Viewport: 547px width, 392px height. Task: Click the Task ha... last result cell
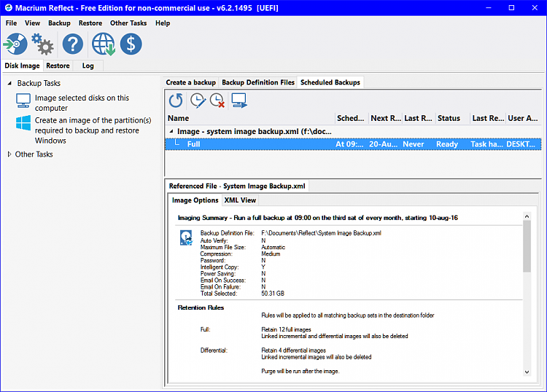pos(486,144)
